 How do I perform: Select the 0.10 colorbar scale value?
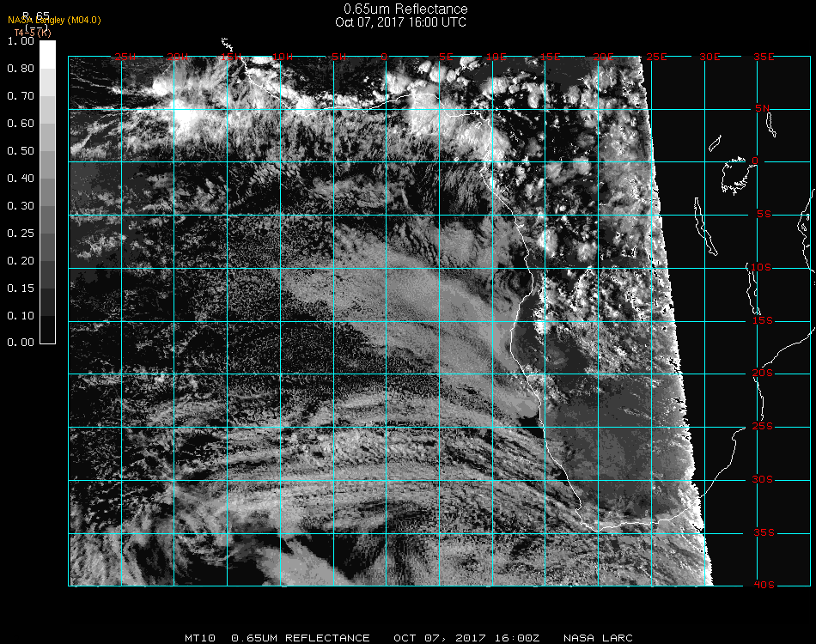(x=21, y=316)
